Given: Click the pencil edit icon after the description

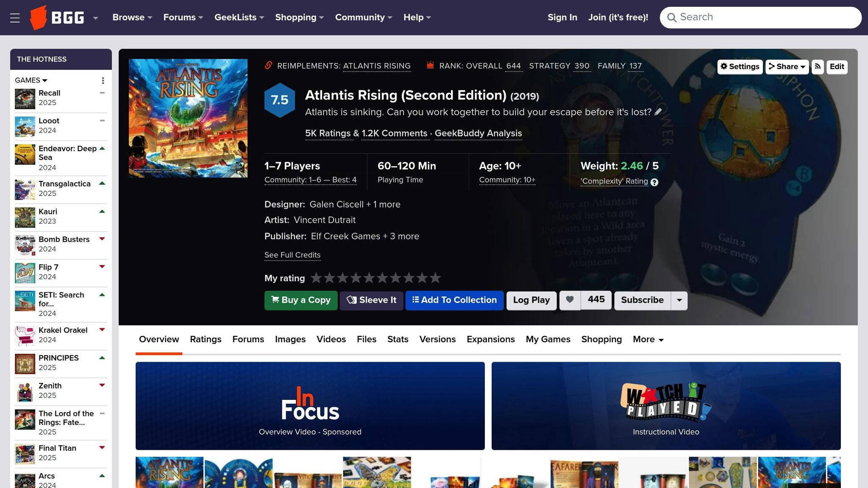Looking at the screenshot, I should coord(658,112).
